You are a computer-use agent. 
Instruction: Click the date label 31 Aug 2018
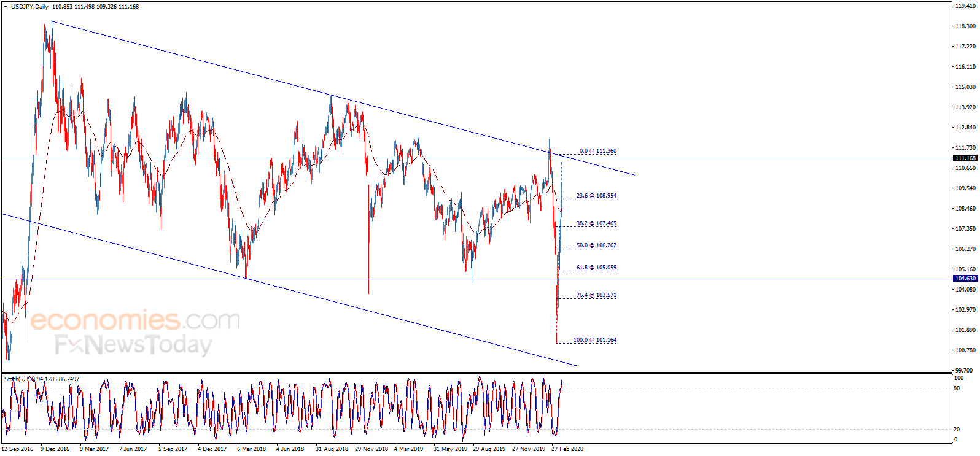click(332, 449)
